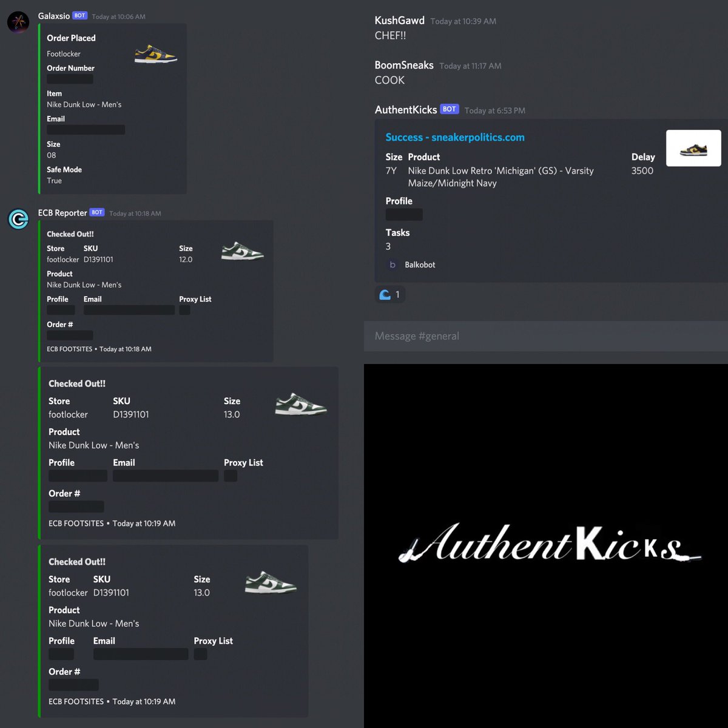Click the size 08 value
This screenshot has width=728, height=728.
click(x=52, y=155)
